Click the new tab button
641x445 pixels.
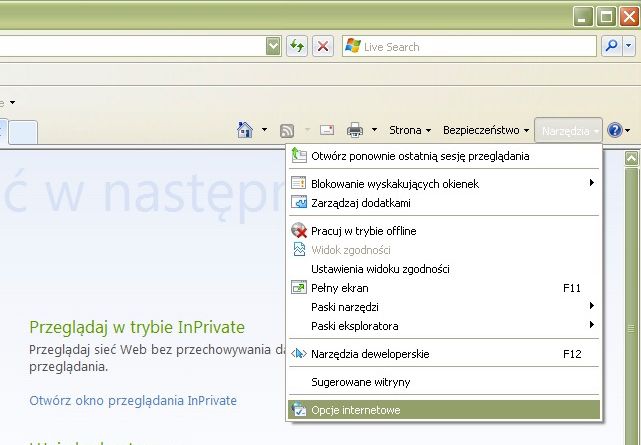tap(23, 132)
